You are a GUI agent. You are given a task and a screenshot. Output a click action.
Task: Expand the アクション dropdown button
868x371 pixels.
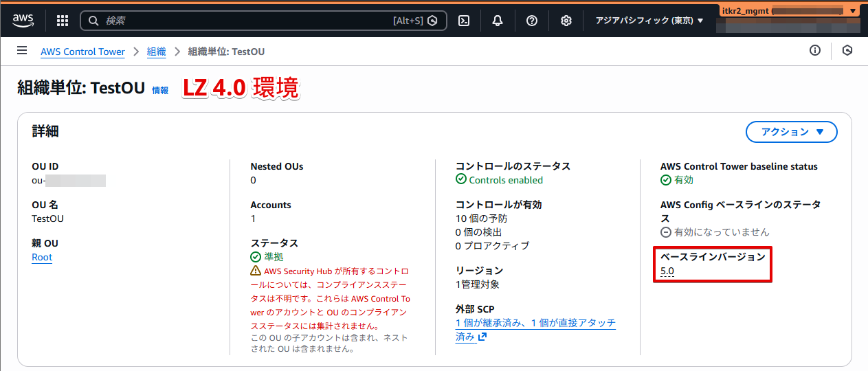(792, 132)
